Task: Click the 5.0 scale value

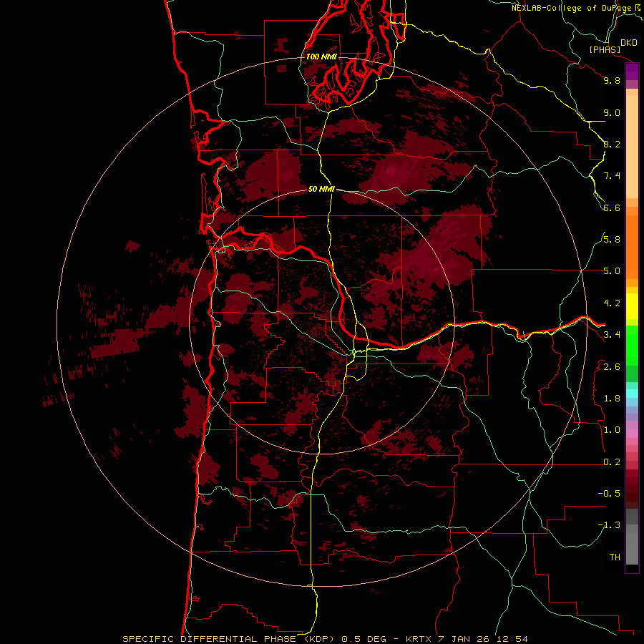Action: [x=612, y=271]
